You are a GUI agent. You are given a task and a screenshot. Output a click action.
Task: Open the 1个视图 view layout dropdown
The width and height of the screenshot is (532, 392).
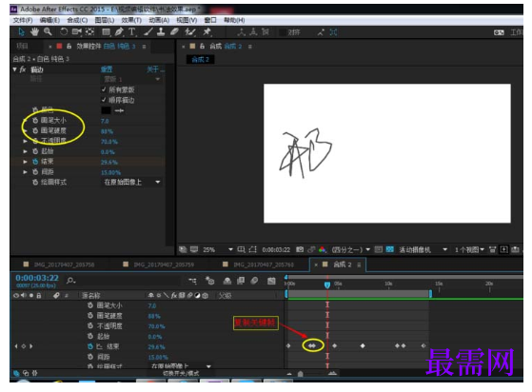coord(469,250)
